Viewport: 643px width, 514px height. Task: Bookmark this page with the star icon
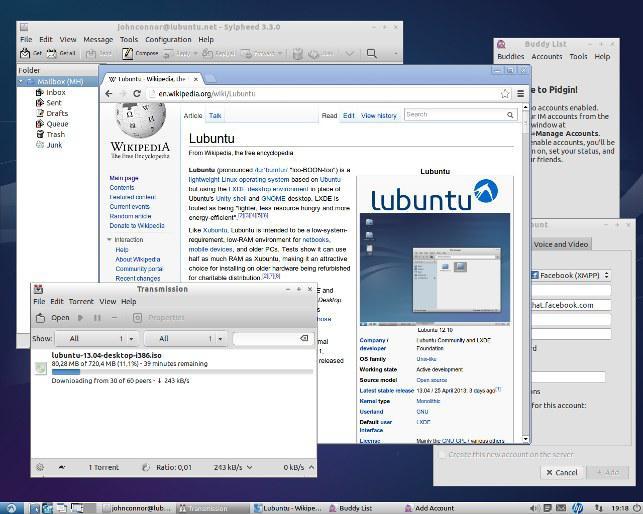(505, 94)
